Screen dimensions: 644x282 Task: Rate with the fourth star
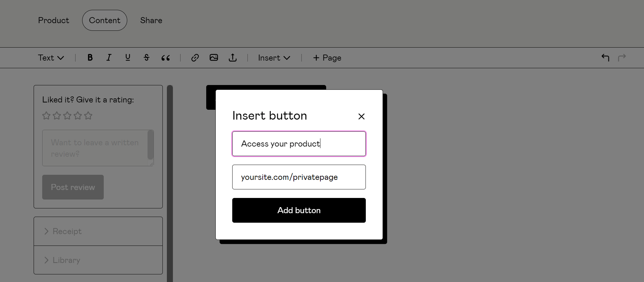pos(78,115)
